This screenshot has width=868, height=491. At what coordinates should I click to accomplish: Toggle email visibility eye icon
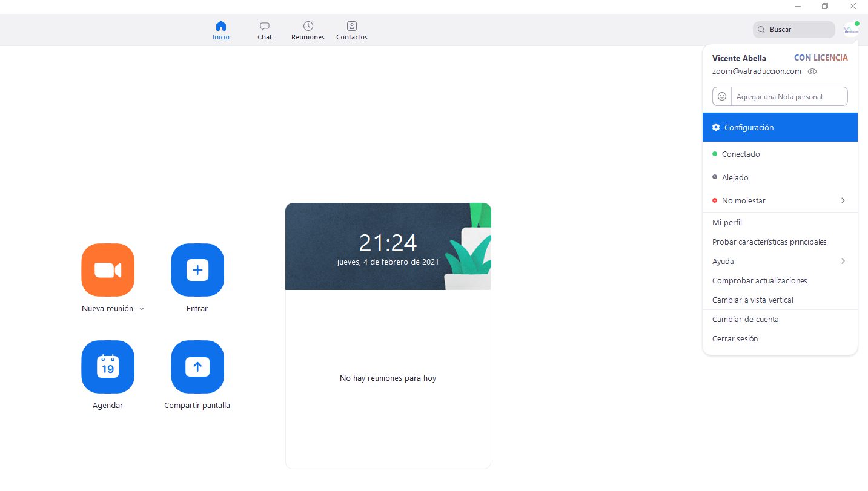813,71
